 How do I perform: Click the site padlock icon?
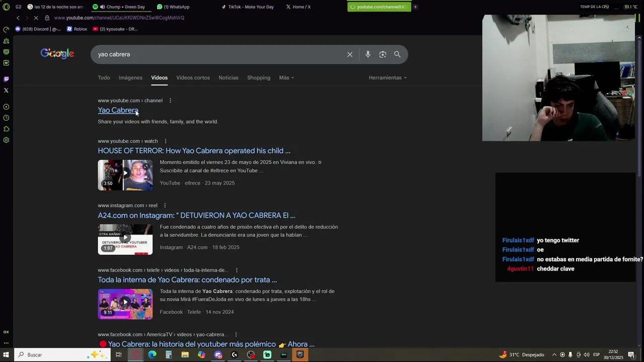47,18
